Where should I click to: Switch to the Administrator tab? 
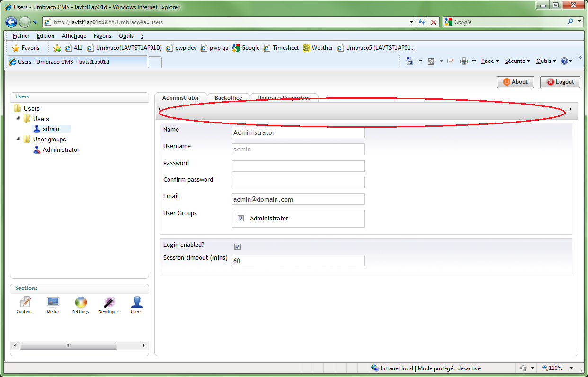pos(181,98)
